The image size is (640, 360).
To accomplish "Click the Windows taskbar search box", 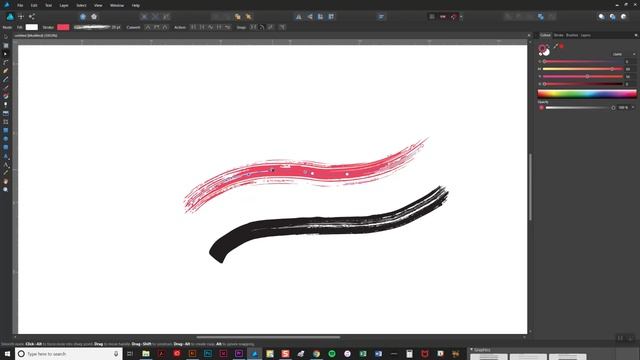I will pos(69,354).
